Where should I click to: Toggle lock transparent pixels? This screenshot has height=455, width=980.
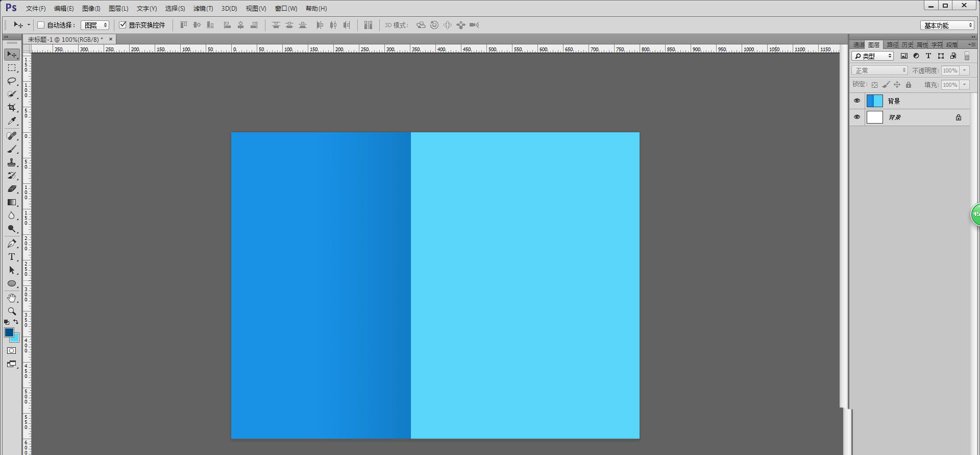coord(874,85)
